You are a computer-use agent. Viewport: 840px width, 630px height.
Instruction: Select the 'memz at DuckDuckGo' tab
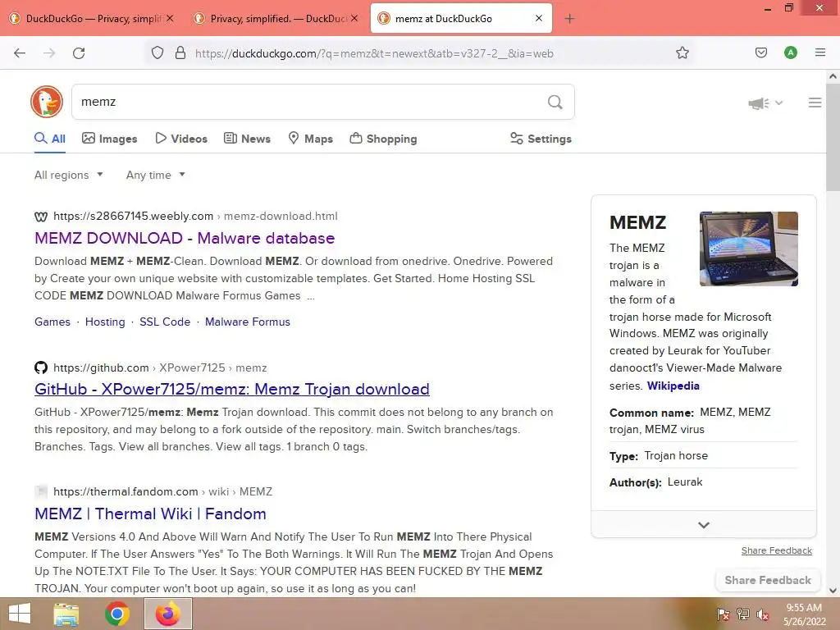(x=461, y=18)
